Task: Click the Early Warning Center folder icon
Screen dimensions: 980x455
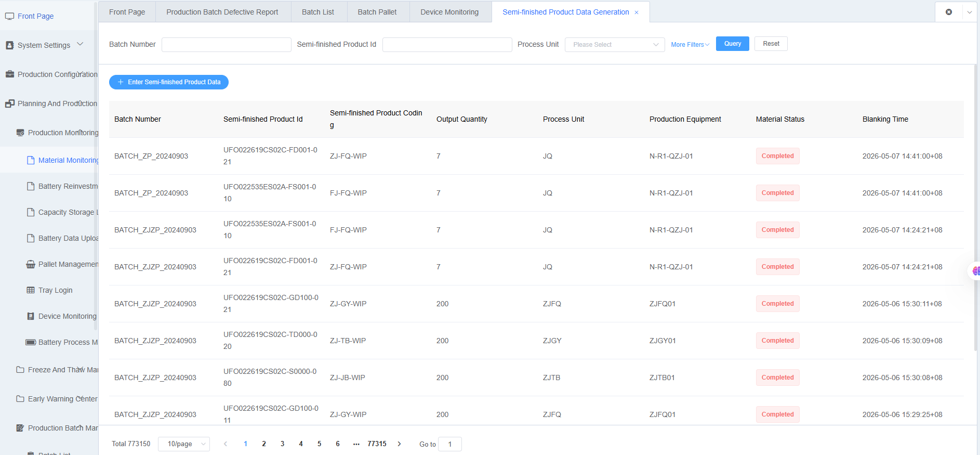Action: (20, 399)
